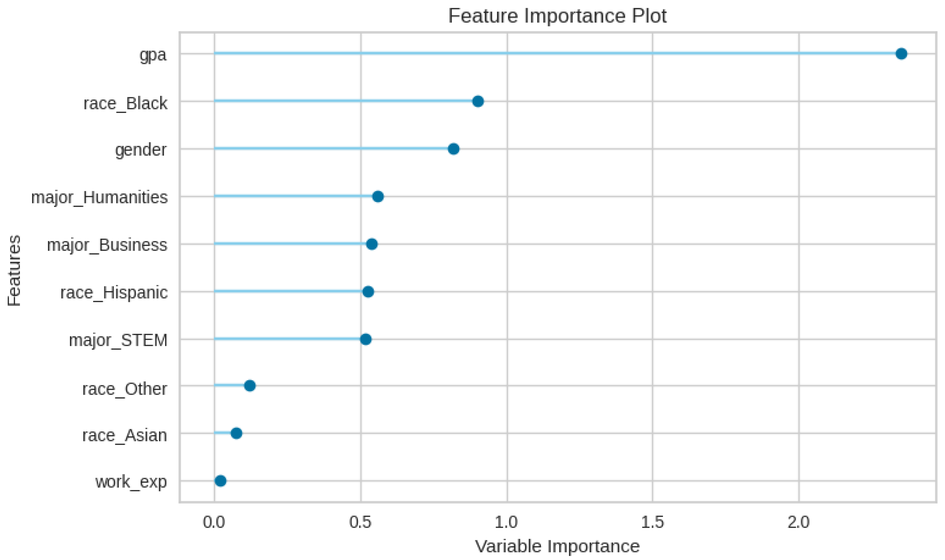Click the work_exp data point dot
The image size is (945, 560).
coord(221,481)
